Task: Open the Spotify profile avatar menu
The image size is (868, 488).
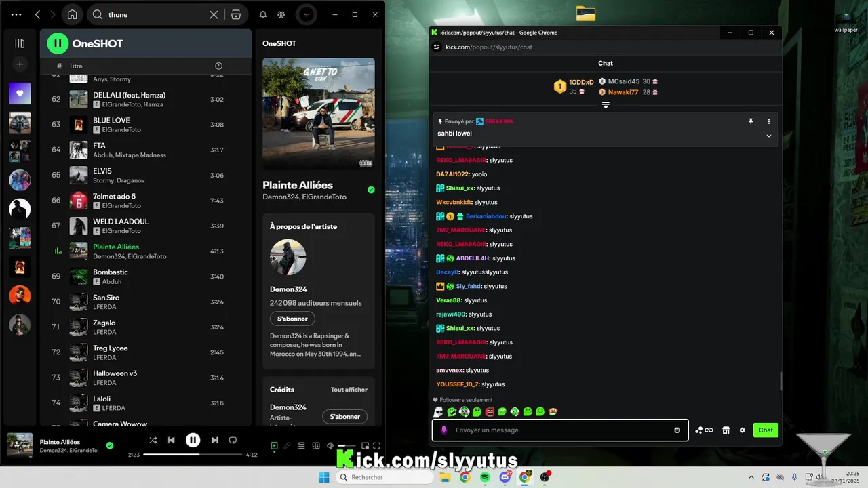Action: [307, 14]
